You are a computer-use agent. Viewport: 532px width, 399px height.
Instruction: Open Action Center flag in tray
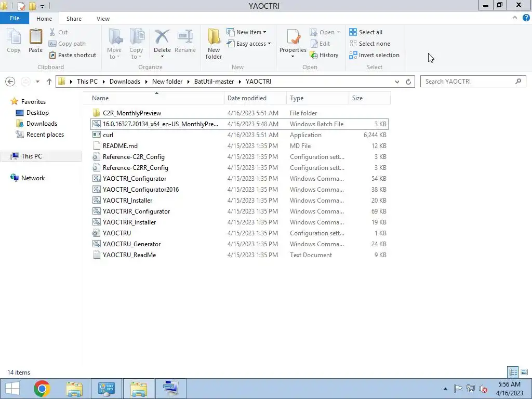[458, 389]
